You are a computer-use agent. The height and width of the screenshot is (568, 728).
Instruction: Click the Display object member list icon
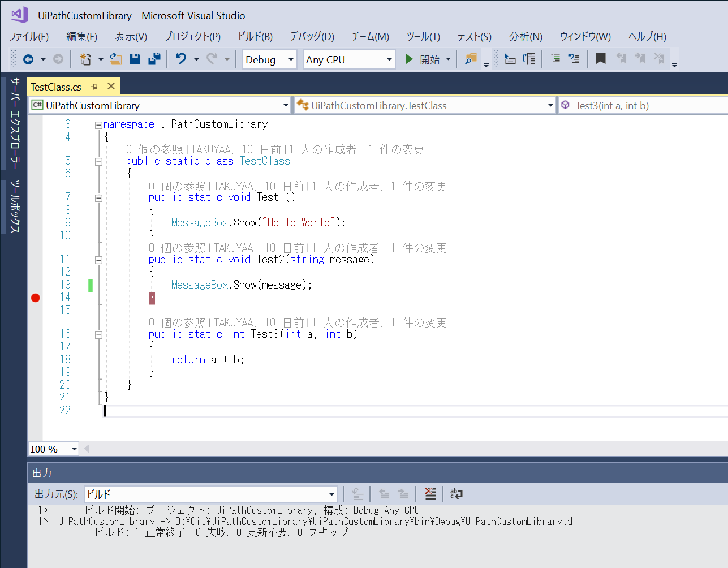(510, 59)
